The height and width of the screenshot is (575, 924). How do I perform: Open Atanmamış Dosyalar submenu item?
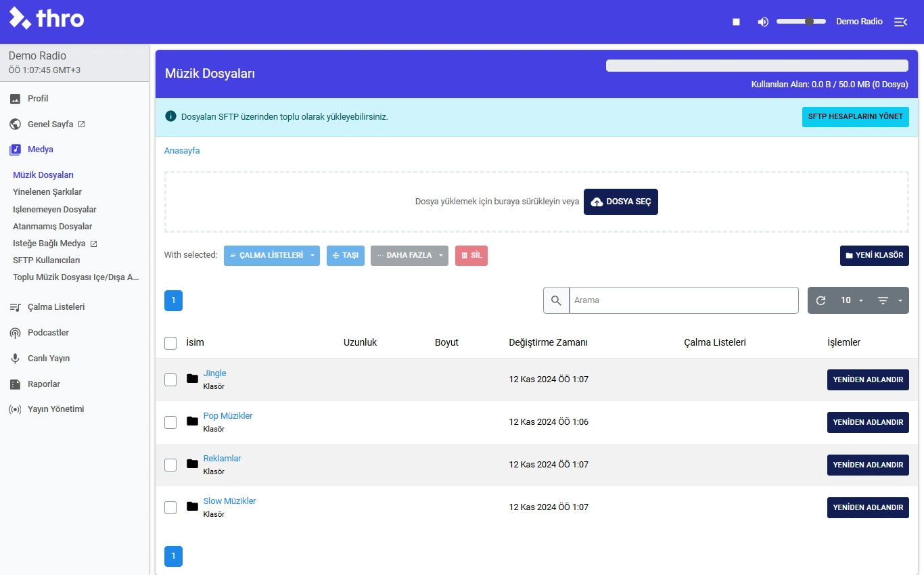pos(53,227)
